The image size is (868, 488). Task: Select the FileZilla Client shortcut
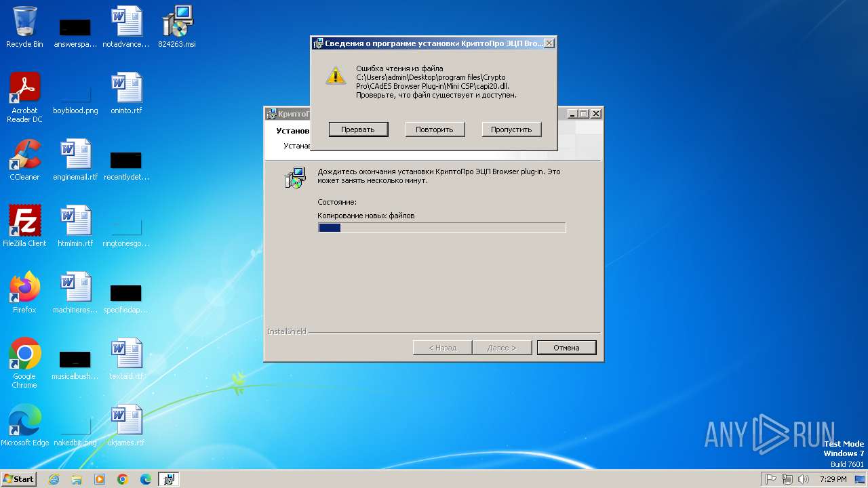coord(24,226)
